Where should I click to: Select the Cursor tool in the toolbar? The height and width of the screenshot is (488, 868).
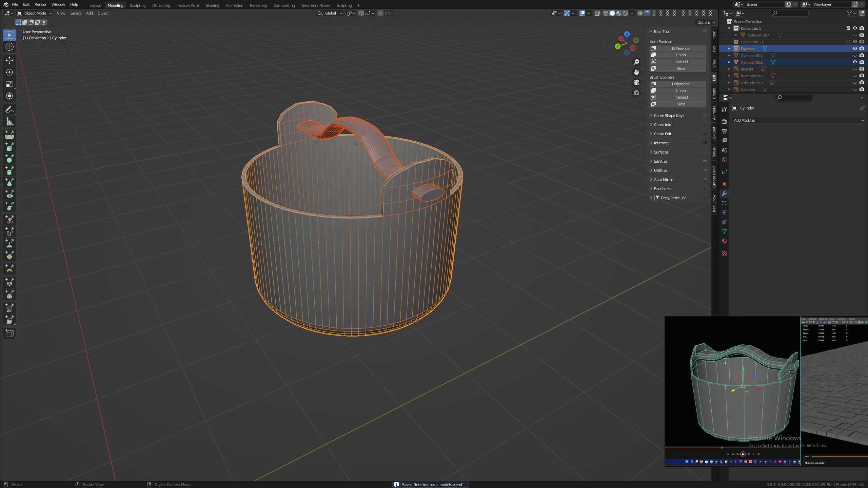point(9,47)
